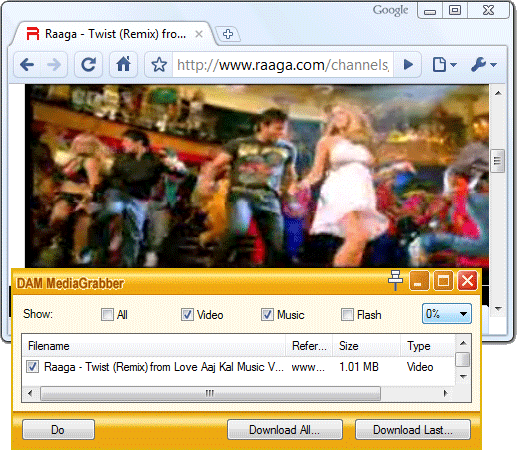Open the 0% opacity dropdown

(447, 313)
